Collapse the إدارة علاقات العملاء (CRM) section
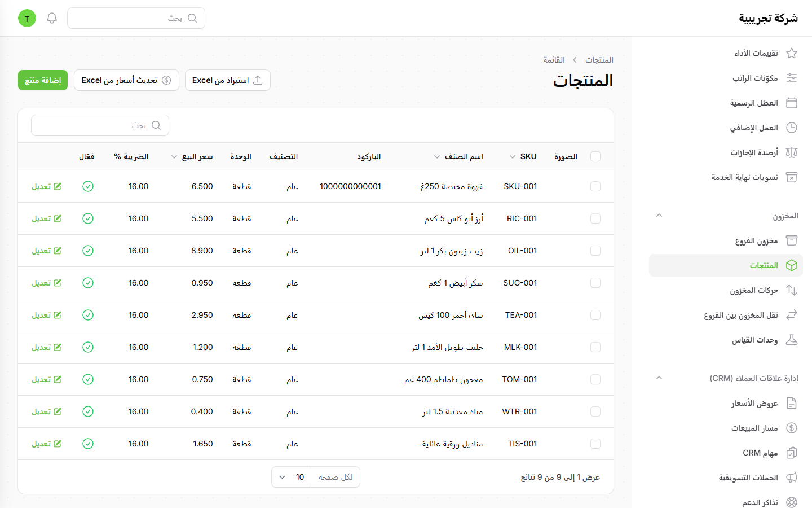Viewport: 812px width, 508px height. coord(659,378)
